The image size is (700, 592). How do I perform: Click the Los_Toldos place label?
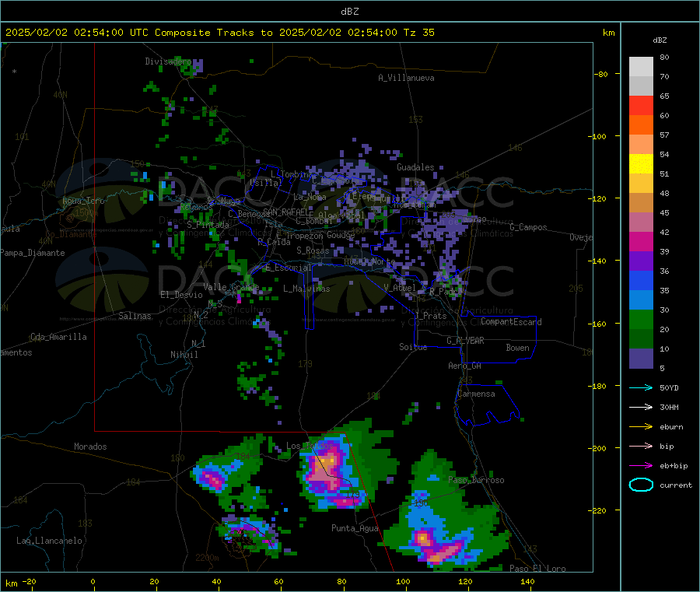tap(310, 446)
